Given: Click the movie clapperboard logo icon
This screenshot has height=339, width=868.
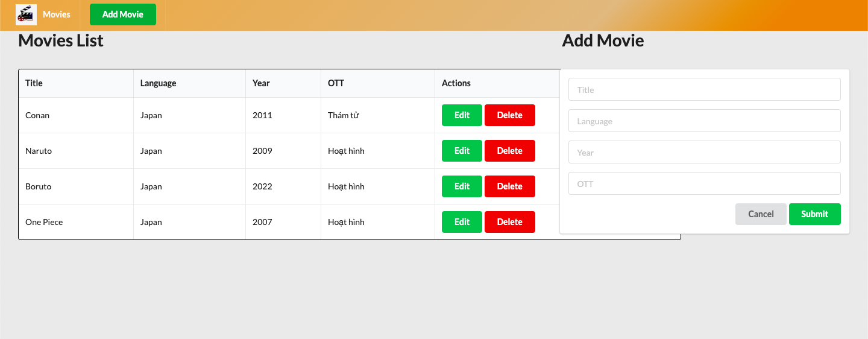Looking at the screenshot, I should (x=27, y=14).
